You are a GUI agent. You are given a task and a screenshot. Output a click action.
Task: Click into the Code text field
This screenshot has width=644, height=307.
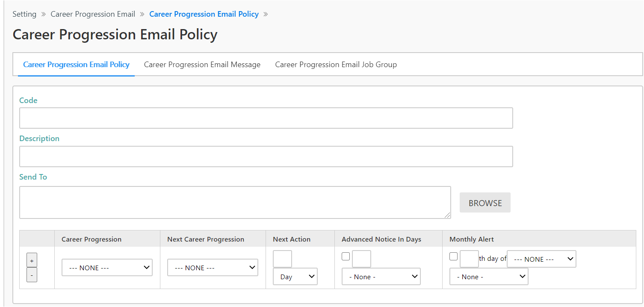[266, 118]
